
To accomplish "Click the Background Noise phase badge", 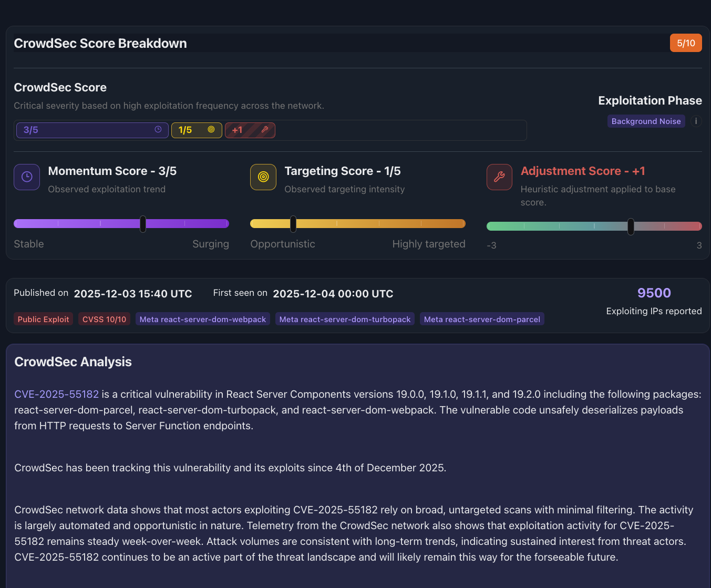I will click(x=646, y=121).
